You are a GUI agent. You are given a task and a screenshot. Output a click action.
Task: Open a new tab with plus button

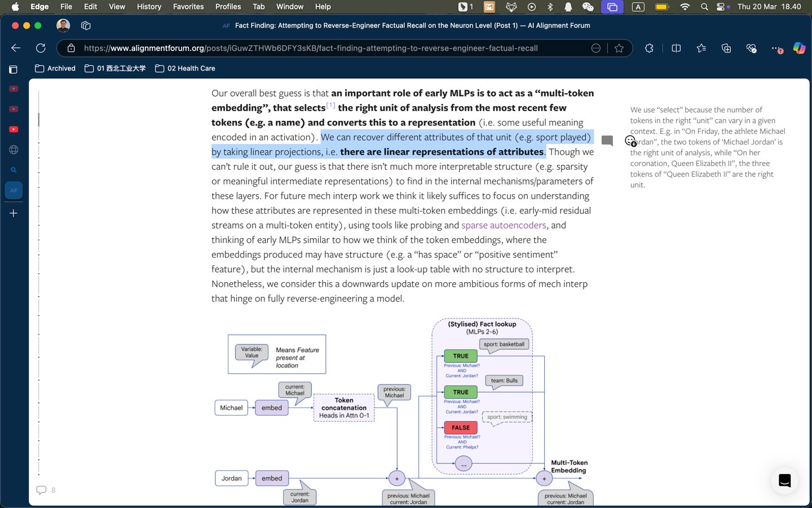[x=14, y=213]
